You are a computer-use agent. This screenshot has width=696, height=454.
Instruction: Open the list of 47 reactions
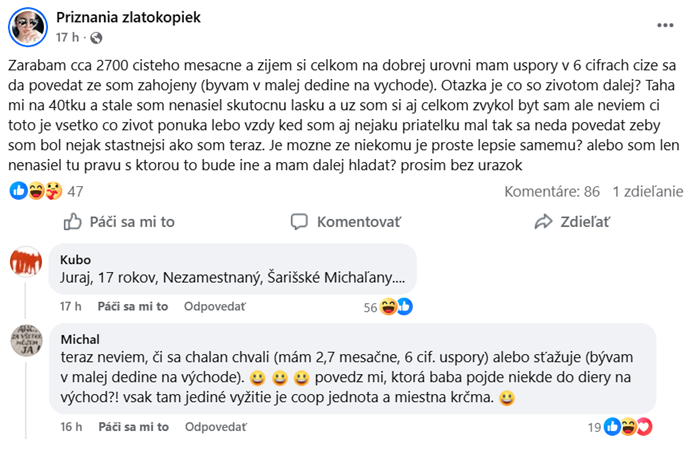(x=75, y=190)
